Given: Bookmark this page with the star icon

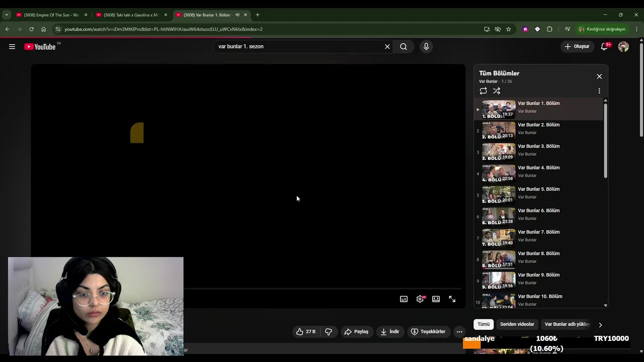Looking at the screenshot, I should click(x=509, y=29).
